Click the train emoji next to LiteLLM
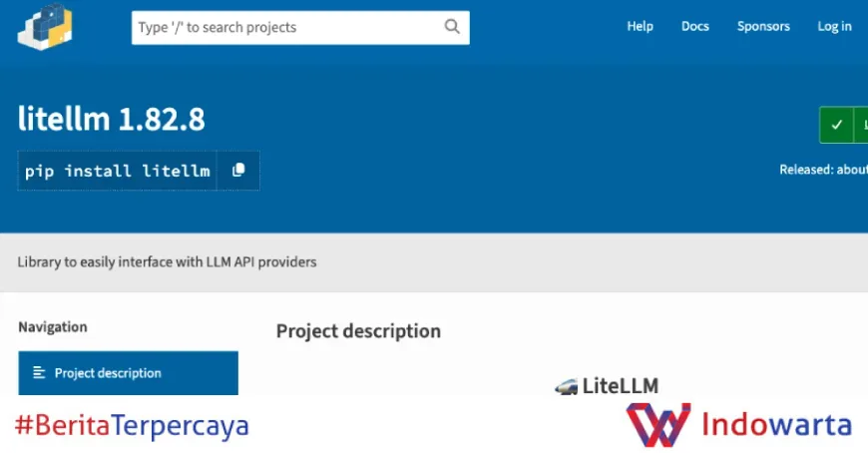The width and height of the screenshot is (868, 453). [x=567, y=386]
